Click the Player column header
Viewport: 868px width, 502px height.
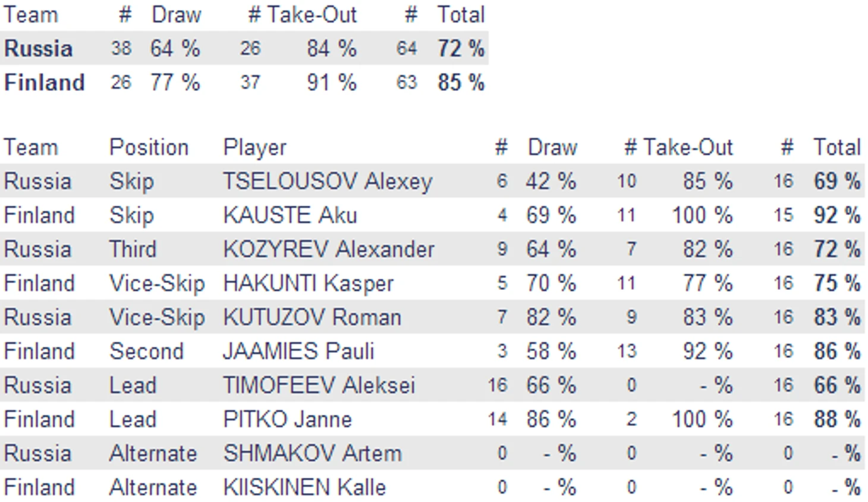(254, 148)
